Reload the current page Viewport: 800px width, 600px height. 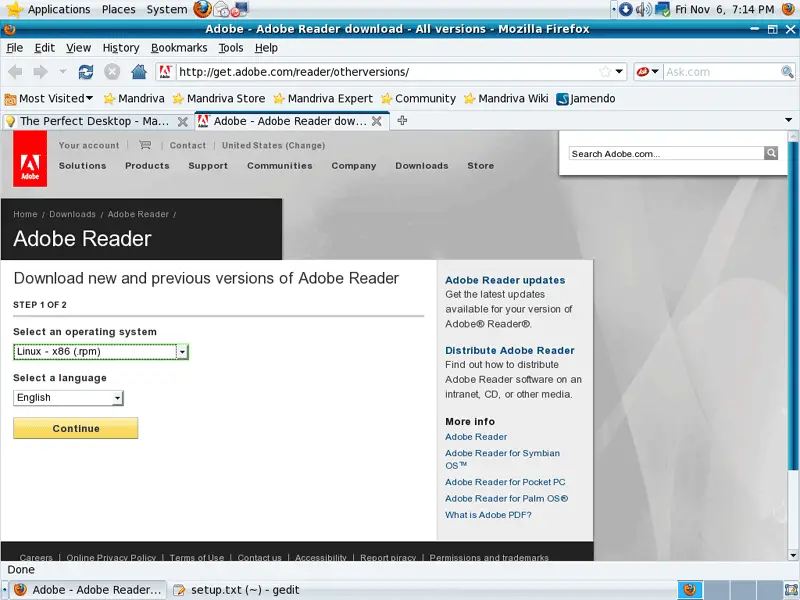[86, 72]
